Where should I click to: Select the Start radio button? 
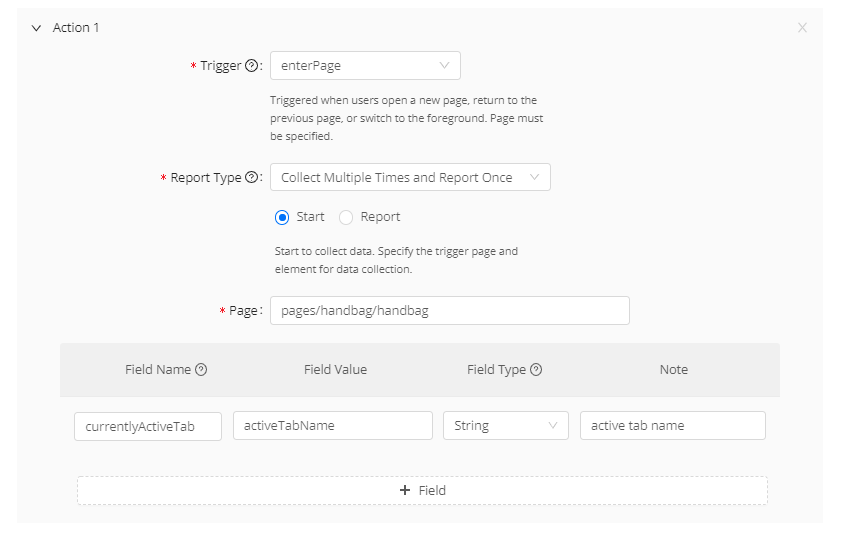pos(282,217)
